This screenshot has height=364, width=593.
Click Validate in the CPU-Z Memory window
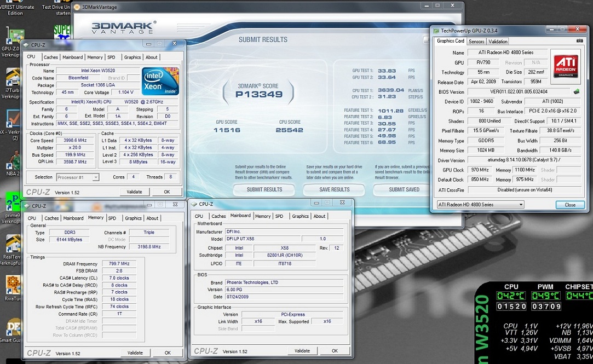(x=135, y=353)
